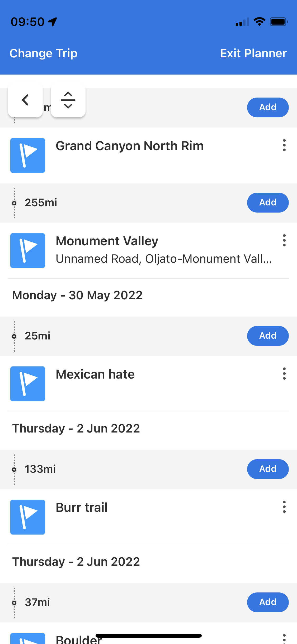Tap the Mexican hate flag icon
297x644 pixels.
(x=28, y=384)
